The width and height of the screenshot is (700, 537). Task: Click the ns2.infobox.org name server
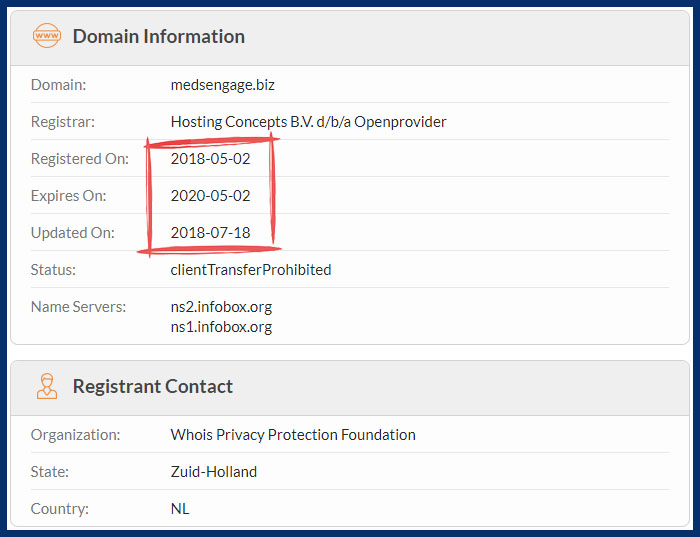[x=221, y=307]
